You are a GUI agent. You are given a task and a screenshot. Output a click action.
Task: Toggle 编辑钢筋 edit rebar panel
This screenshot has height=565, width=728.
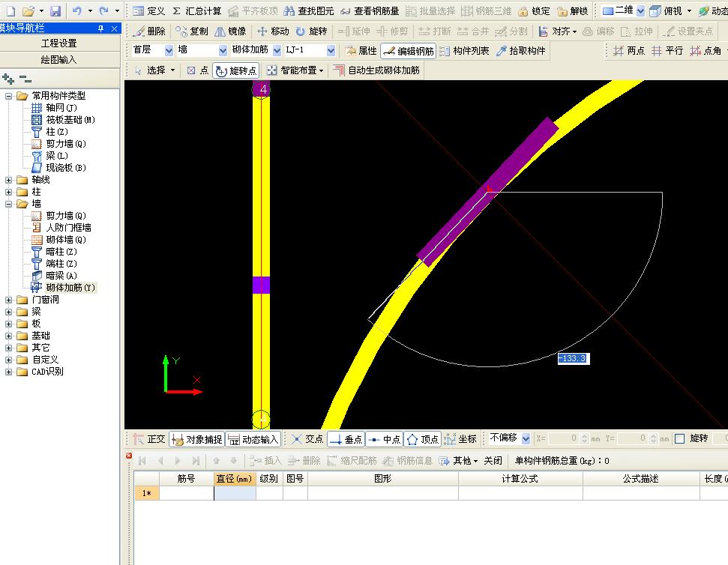point(408,50)
